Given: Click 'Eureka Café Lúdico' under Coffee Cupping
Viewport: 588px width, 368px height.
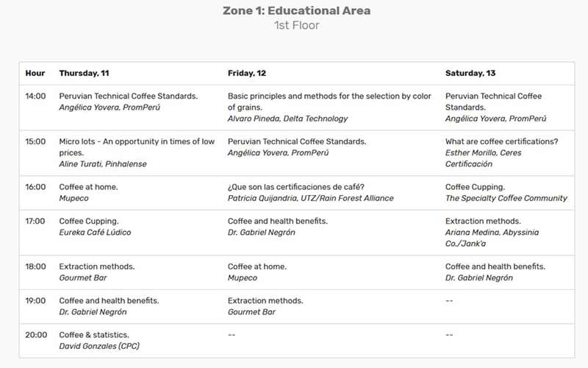Looking at the screenshot, I should (x=95, y=233).
